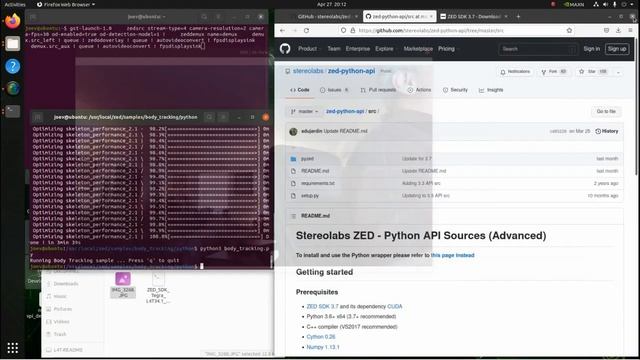Open the master branch selector dropdown
Image resolution: width=640 pixels, height=360 pixels.
pos(304,111)
